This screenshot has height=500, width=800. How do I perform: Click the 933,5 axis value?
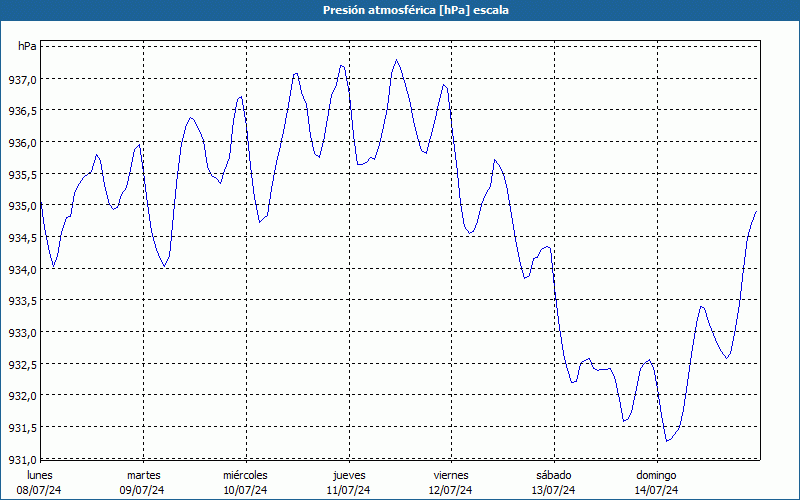(x=22, y=301)
